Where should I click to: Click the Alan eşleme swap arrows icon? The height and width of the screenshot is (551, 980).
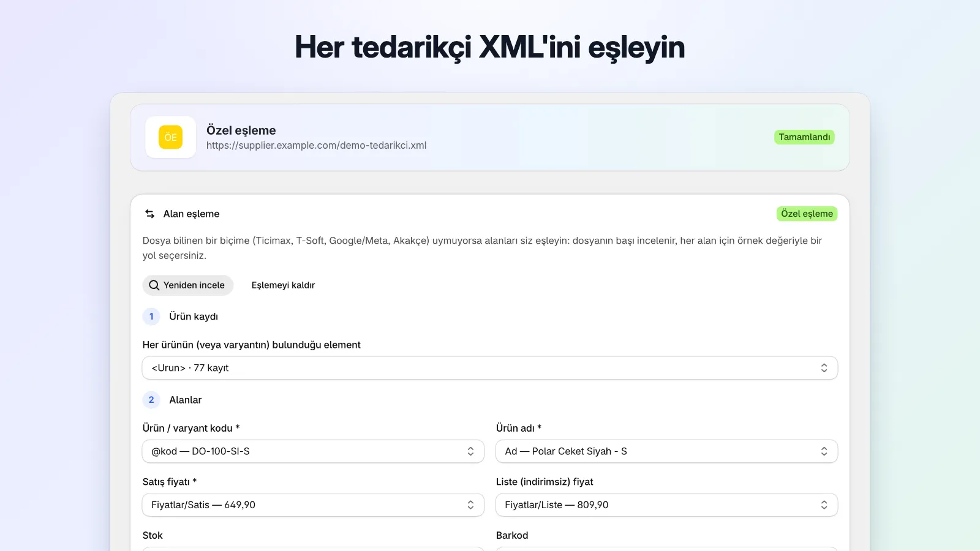pyautogui.click(x=150, y=214)
